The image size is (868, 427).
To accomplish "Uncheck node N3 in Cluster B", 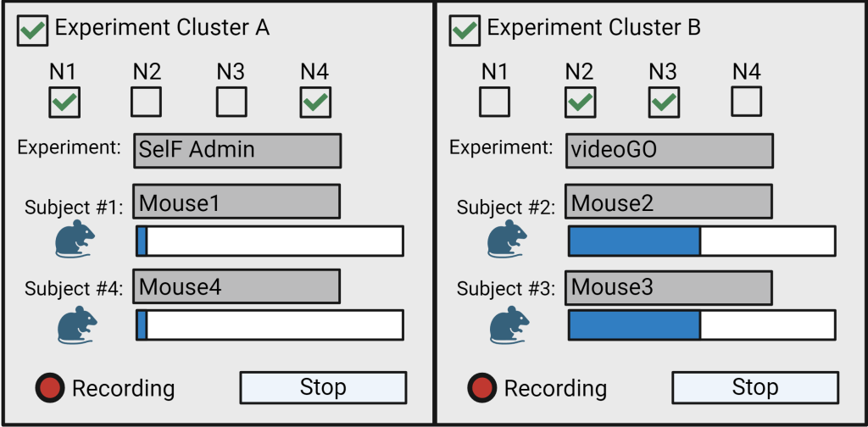I will tap(664, 103).
